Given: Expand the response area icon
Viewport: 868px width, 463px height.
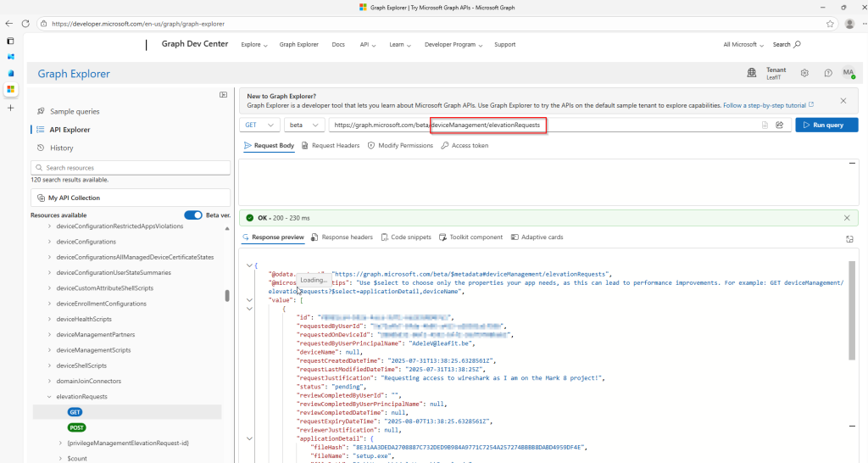Looking at the screenshot, I should [x=849, y=238].
